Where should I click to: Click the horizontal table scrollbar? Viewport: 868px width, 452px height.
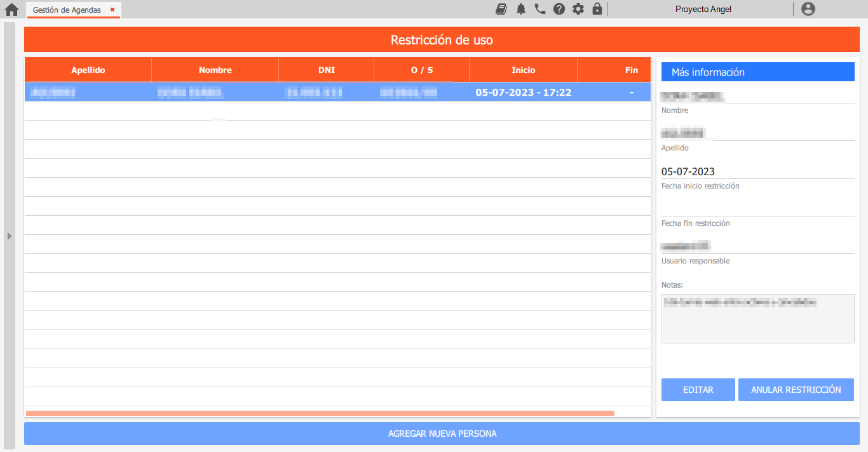click(x=320, y=413)
